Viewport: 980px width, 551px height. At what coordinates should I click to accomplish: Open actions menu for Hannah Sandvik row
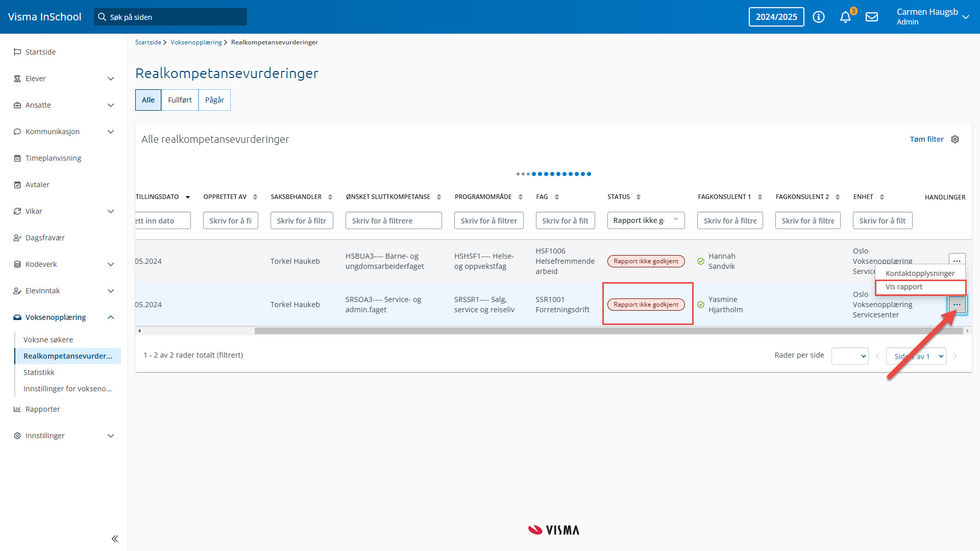pos(957,259)
